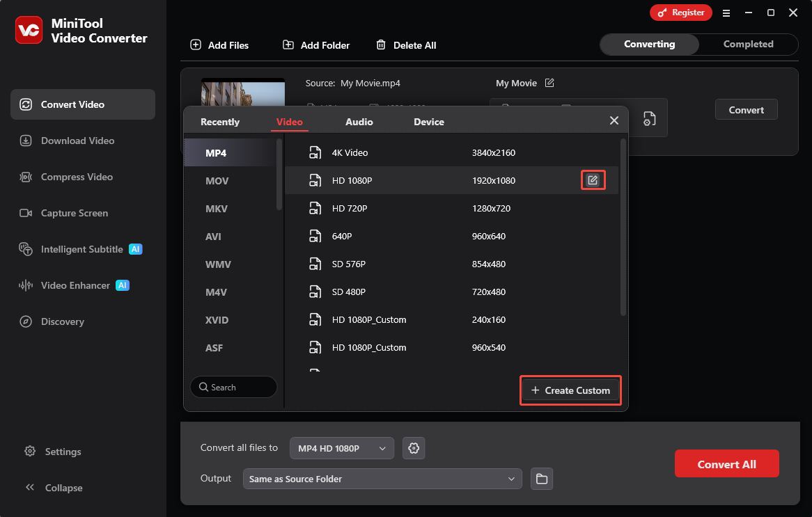812x517 pixels.
Task: Browse output folder with folder icon
Action: pos(542,479)
